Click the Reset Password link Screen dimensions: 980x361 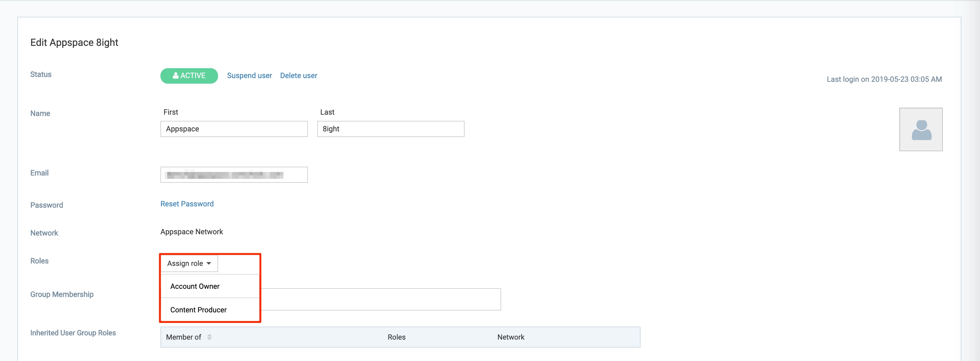[187, 204]
